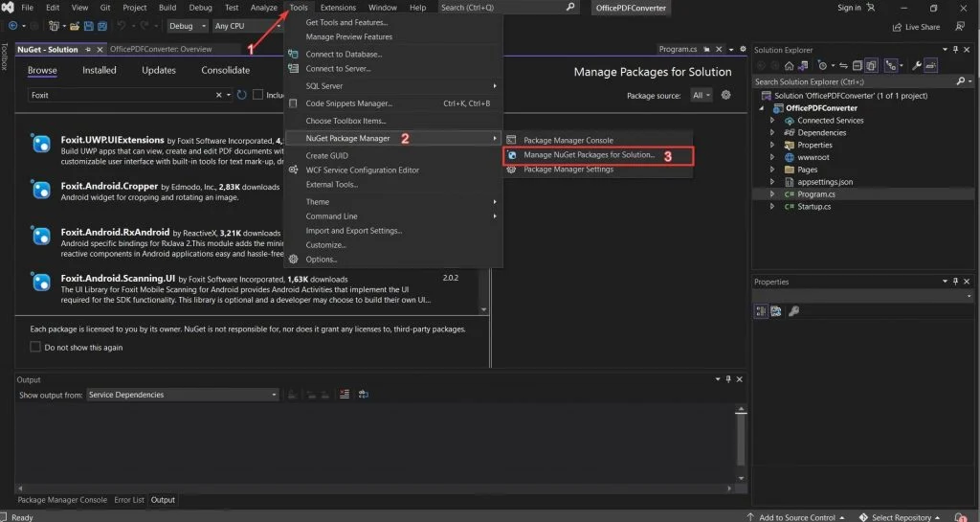Viewport: 980px width, 522px height.
Task: Click the Output window horizontal scrollbar
Action: [375, 488]
